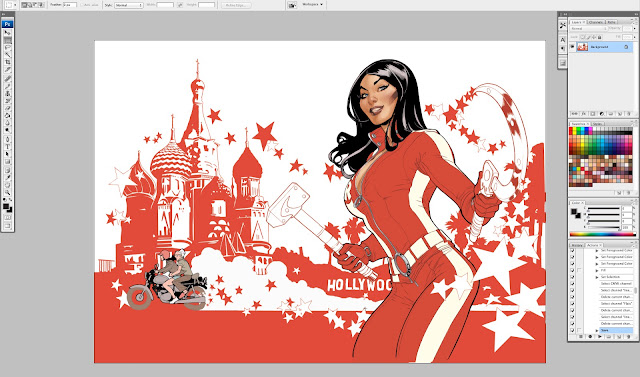Viewport: 640px width, 377px height.
Task: Toggle lock all for the layer
Action: (600, 37)
